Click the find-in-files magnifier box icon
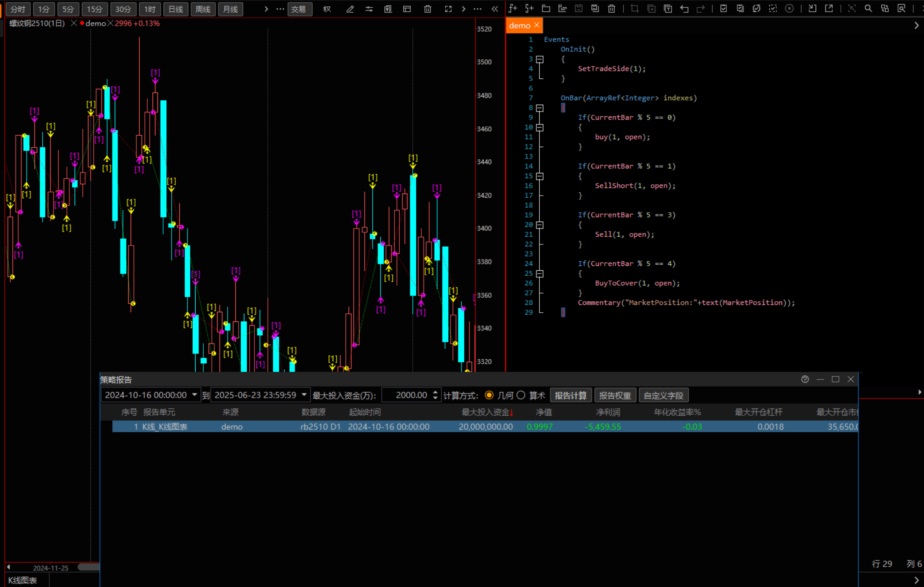This screenshot has height=587, width=924. 901,9
